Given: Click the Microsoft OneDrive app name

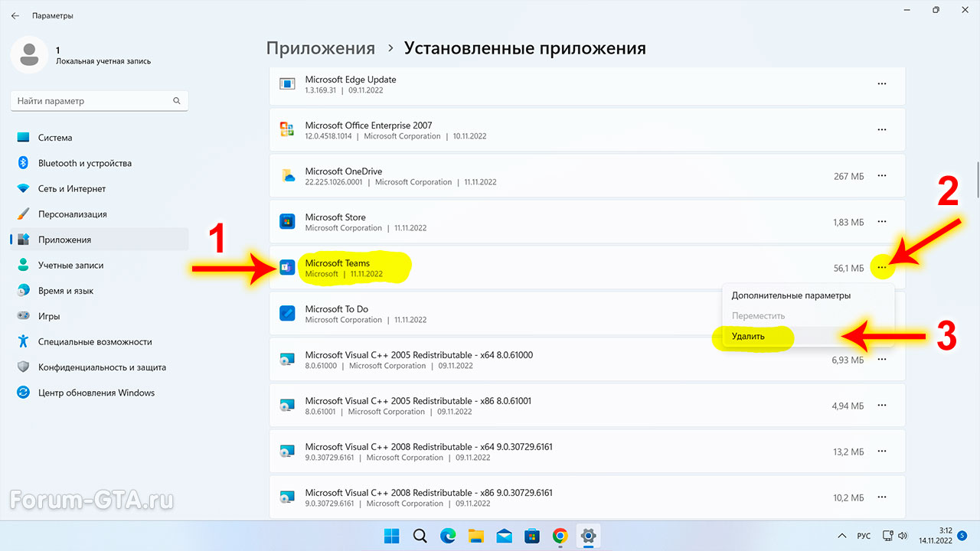Looking at the screenshot, I should 344,171.
